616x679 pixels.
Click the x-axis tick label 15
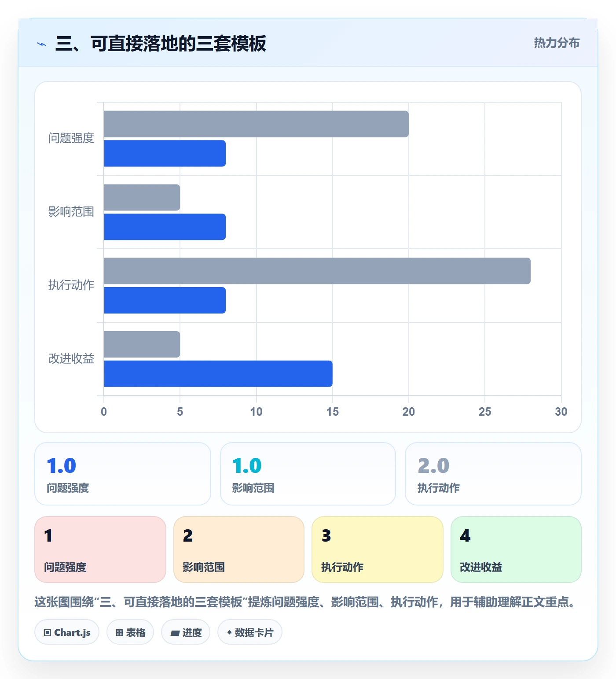point(333,412)
